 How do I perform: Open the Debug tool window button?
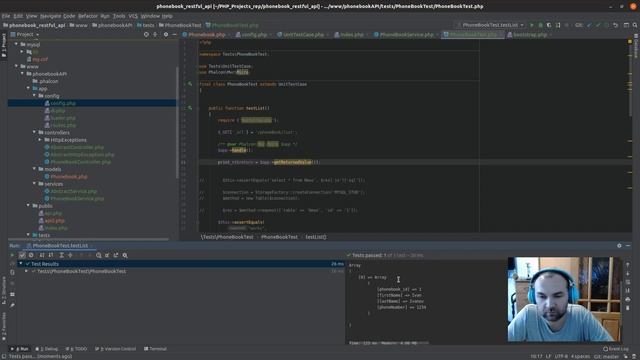tap(47, 349)
